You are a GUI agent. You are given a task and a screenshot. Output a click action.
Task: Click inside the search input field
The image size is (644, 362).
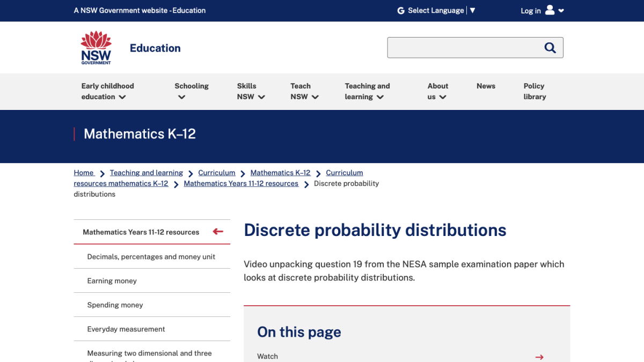[x=467, y=47]
